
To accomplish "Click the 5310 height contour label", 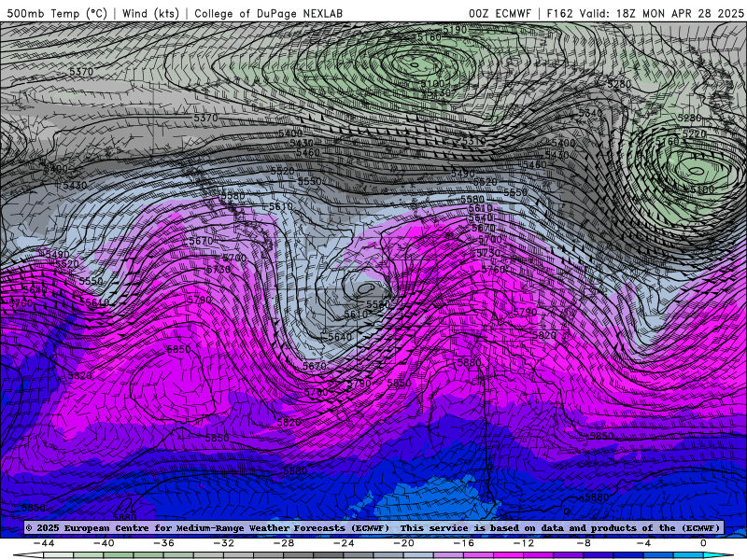I will [473, 141].
